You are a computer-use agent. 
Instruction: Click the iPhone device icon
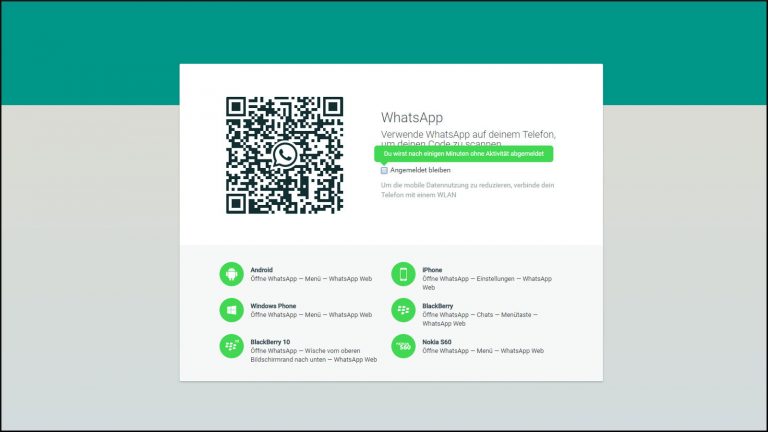pos(403,274)
